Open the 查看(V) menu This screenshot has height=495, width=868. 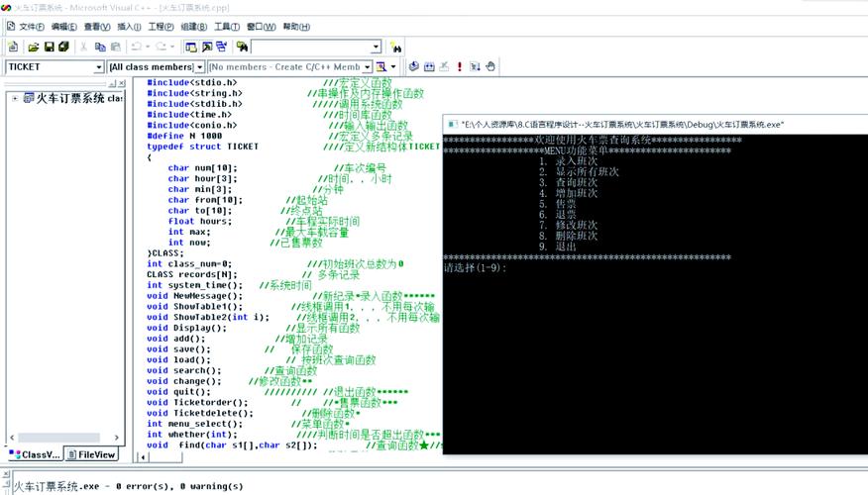97,27
